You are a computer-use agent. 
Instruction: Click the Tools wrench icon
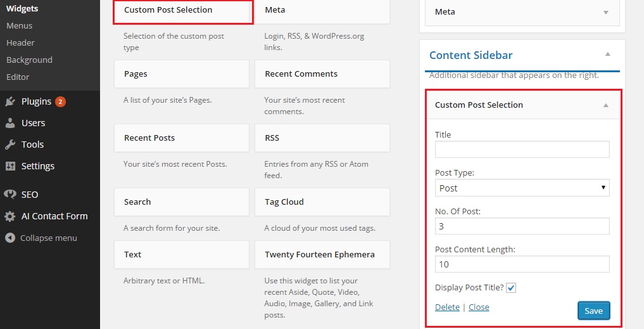tap(10, 145)
